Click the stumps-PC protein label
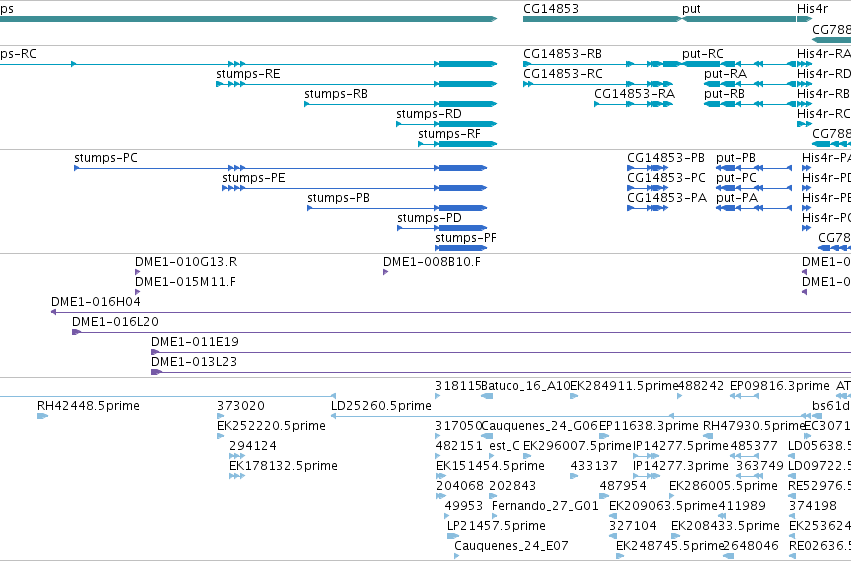Screen dimensions: 851x561 106,158
